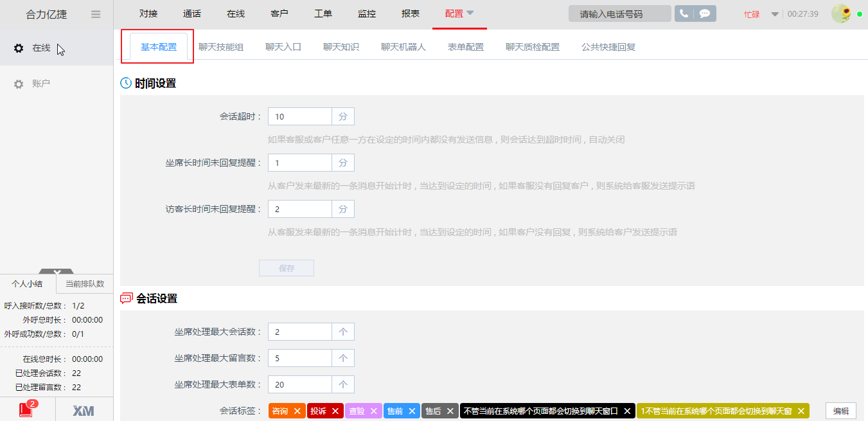Collapse the 个人小结 panel arrow

click(x=57, y=272)
